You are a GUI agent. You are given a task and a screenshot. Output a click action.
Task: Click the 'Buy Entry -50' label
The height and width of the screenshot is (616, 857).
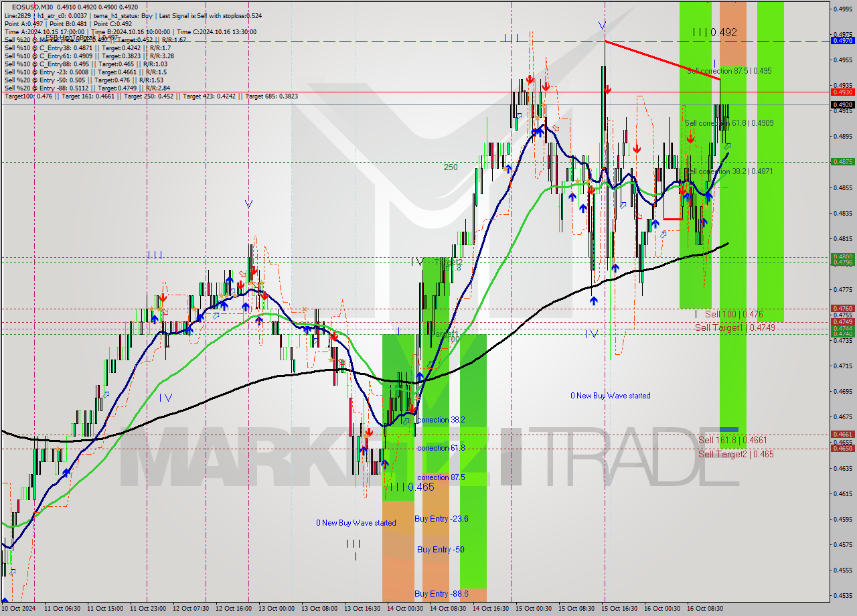tap(441, 550)
